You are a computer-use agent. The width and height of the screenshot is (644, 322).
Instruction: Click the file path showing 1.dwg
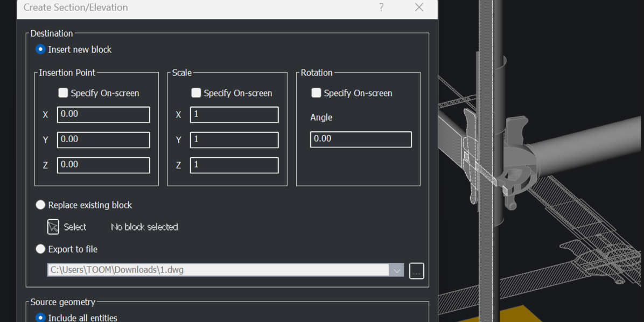click(215, 270)
